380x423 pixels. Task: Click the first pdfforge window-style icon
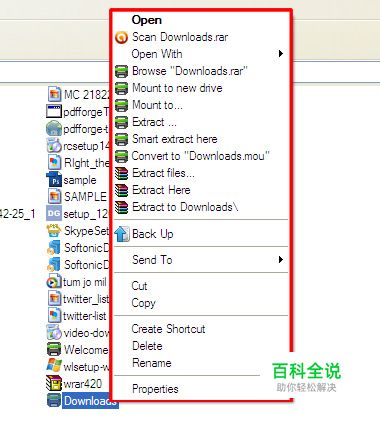coord(54,111)
